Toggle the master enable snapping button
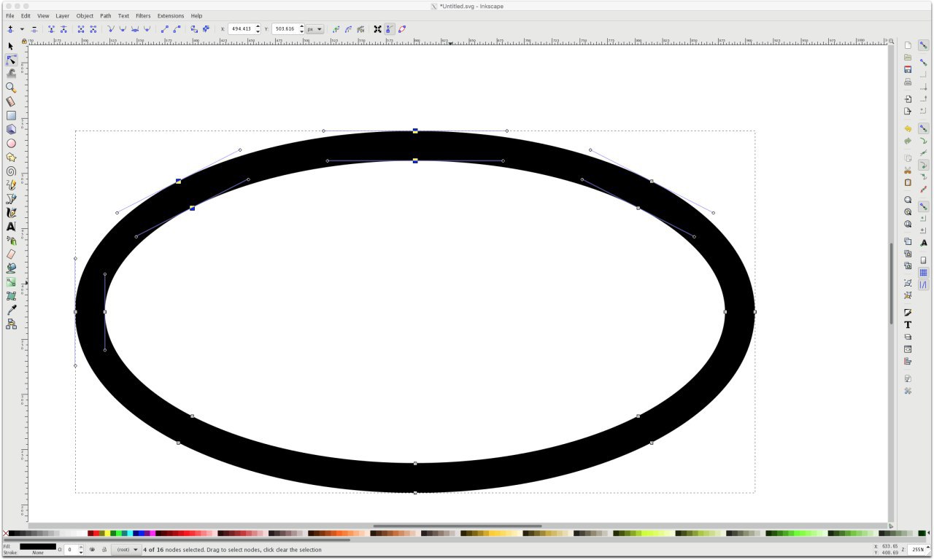The width and height of the screenshot is (934, 560). tap(923, 45)
